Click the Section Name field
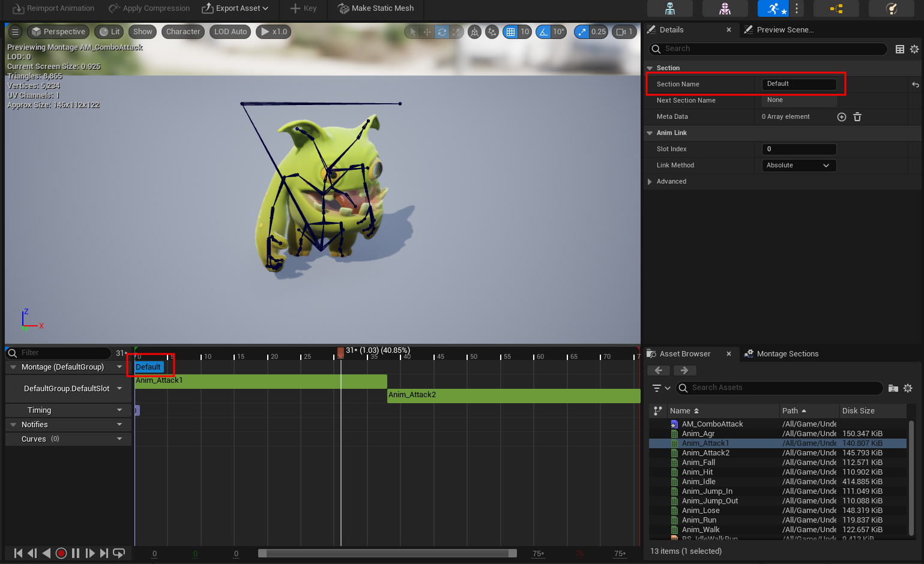Viewport: 924px width, 564px height. 799,84
